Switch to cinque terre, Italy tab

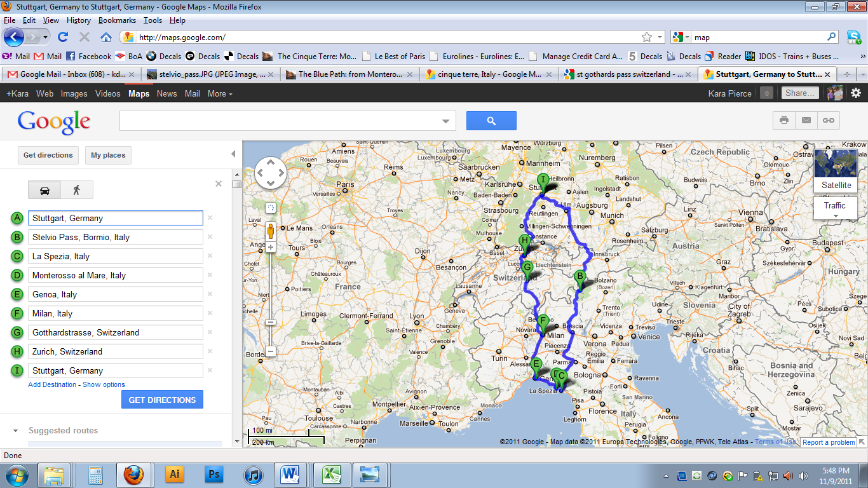click(488, 74)
